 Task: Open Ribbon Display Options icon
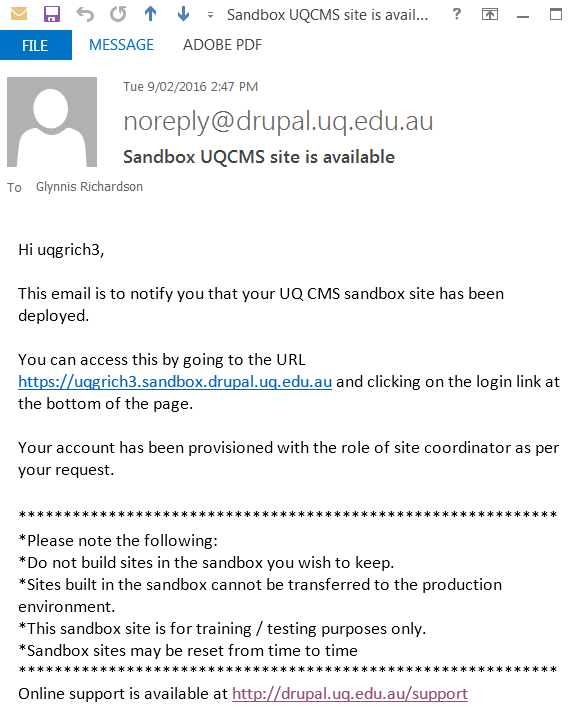coord(490,15)
